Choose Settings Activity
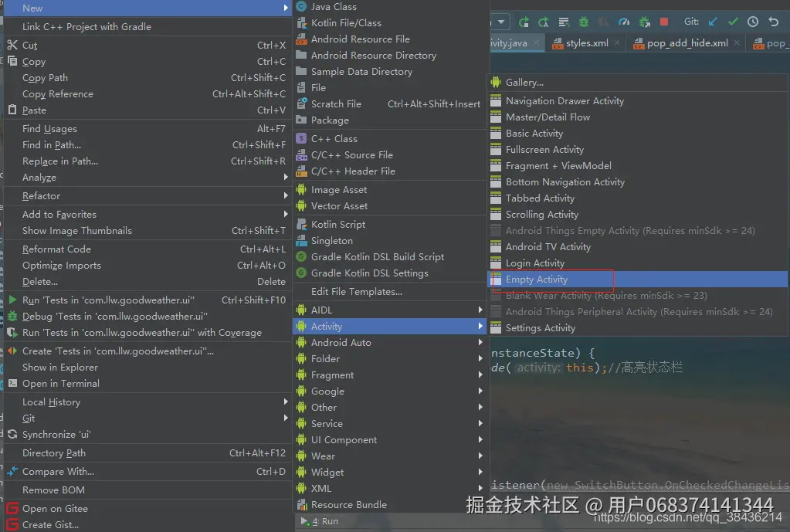The width and height of the screenshot is (790, 532). [638, 328]
